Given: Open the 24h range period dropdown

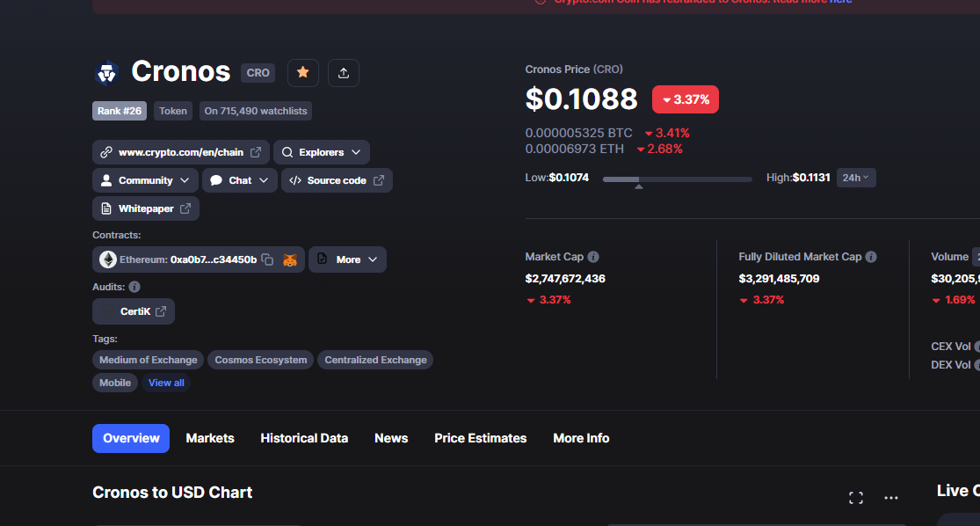Looking at the screenshot, I should click(x=855, y=178).
